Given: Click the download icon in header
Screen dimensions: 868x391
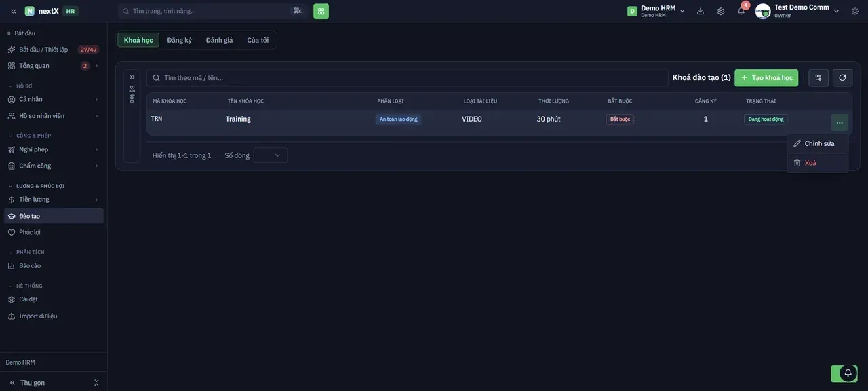Looking at the screenshot, I should 701,11.
